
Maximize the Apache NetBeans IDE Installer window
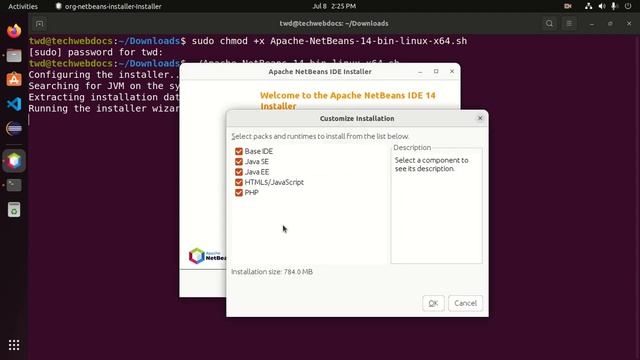(436, 71)
